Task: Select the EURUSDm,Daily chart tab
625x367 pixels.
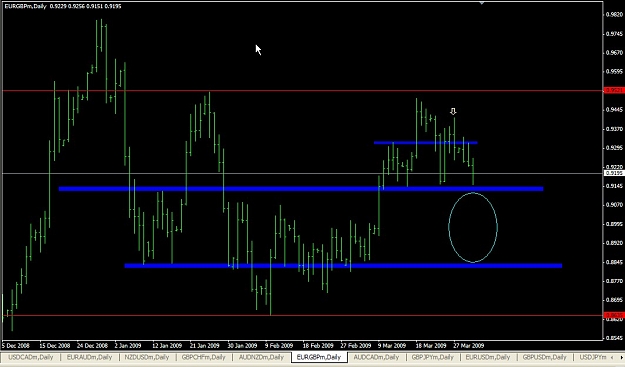Action: tap(488, 357)
